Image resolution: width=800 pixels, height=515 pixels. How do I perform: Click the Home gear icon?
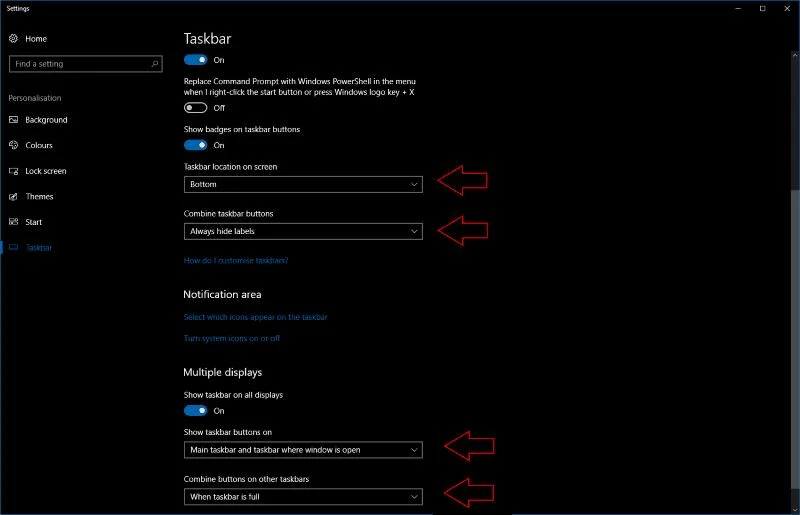(13, 38)
